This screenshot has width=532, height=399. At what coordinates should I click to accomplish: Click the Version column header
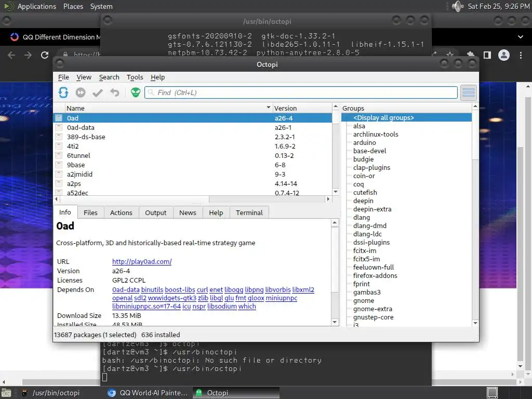302,108
